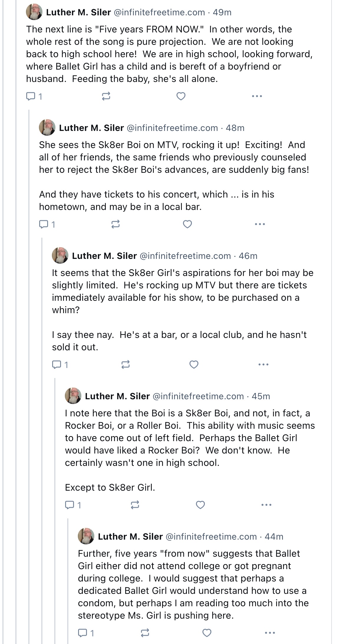Reply to the 44m post about college
This screenshot has width=346, height=644.
(83, 633)
